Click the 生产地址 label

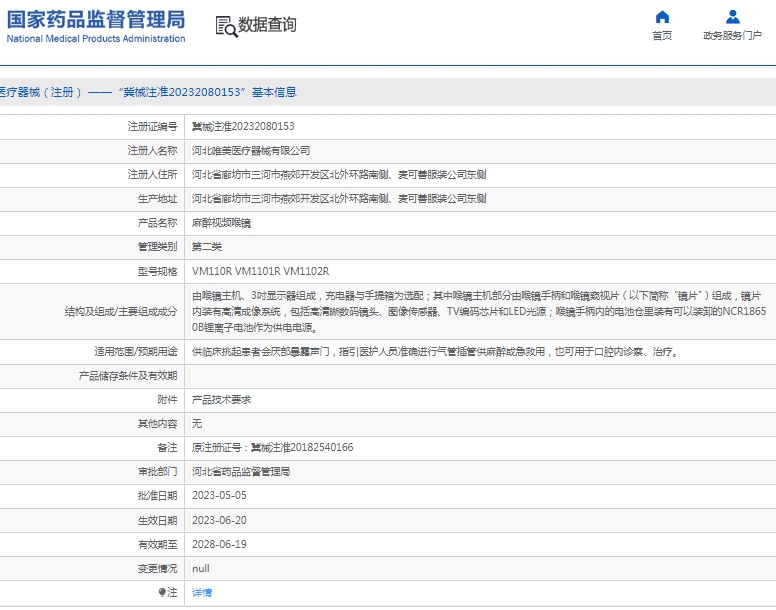157,198
